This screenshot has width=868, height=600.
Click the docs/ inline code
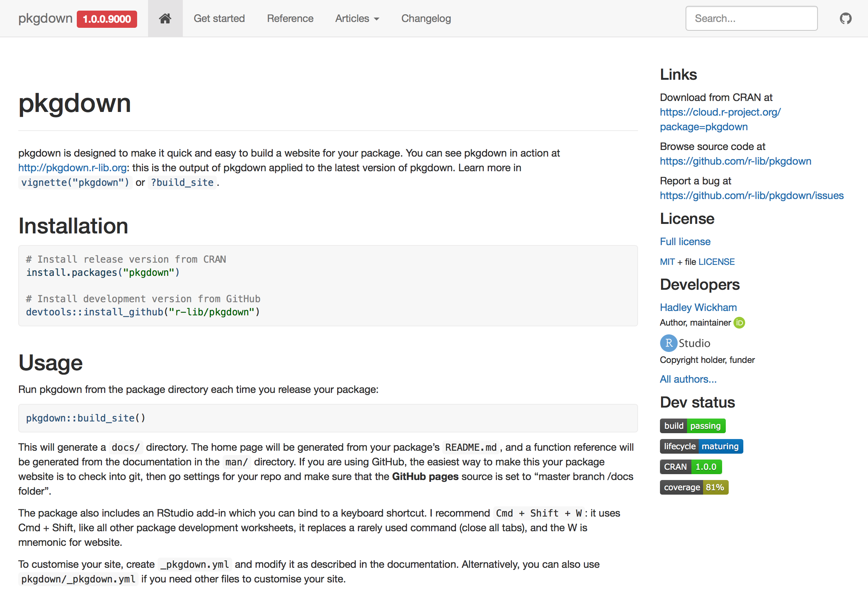(126, 447)
